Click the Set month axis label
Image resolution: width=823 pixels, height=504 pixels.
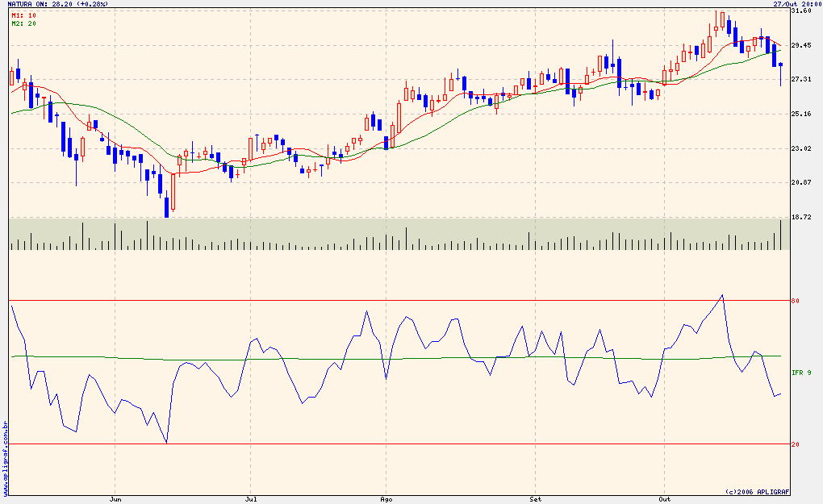536,499
